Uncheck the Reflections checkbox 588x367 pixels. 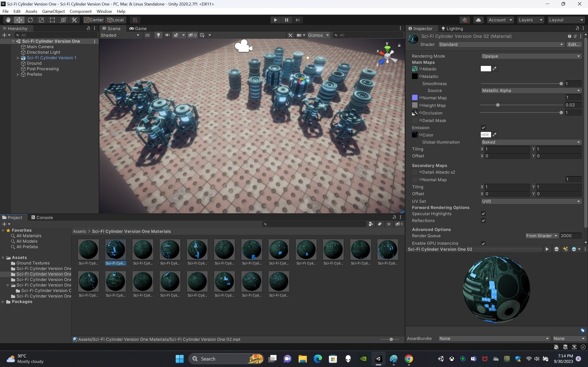pos(483,221)
